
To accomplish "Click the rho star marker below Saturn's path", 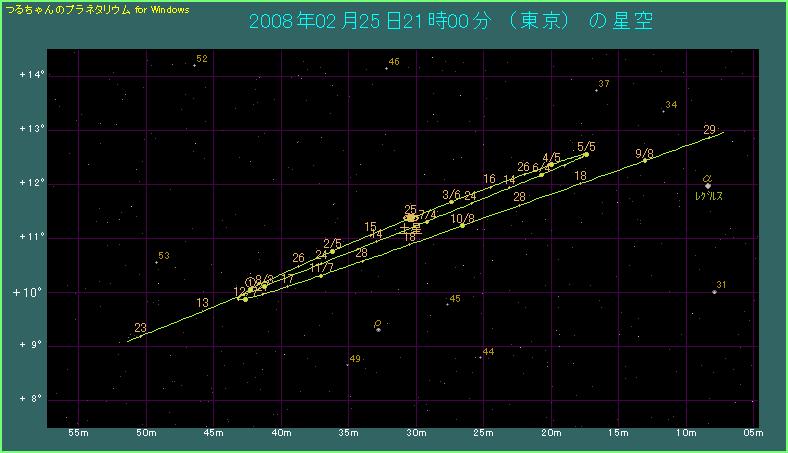I will (x=378, y=329).
